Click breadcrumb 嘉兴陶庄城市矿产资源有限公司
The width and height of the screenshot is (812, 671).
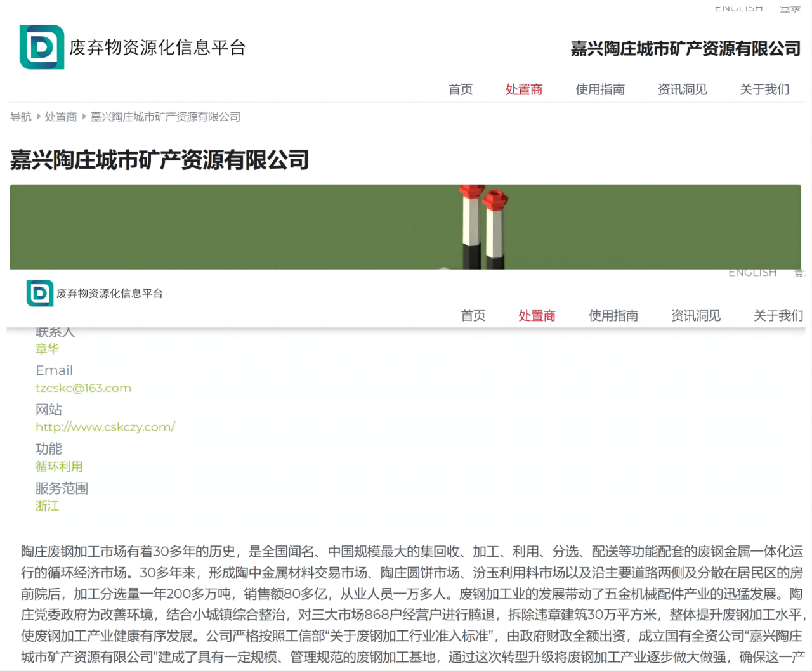pyautogui.click(x=166, y=117)
